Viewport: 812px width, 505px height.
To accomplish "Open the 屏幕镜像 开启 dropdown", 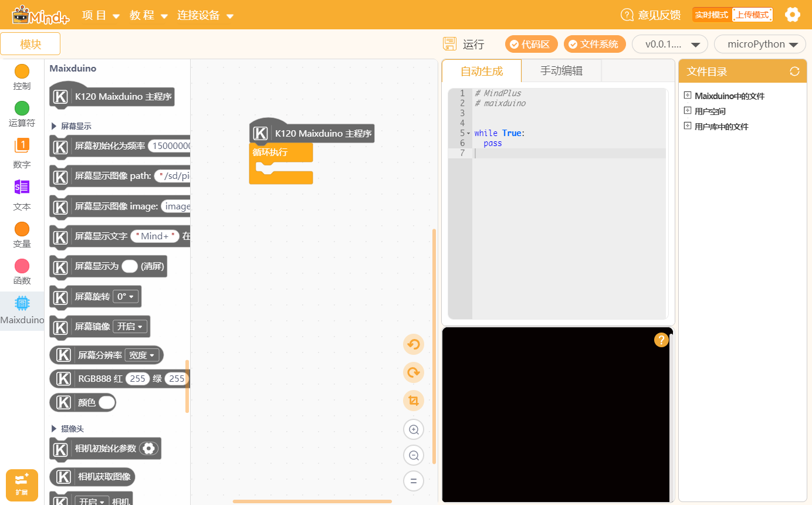I will [130, 327].
